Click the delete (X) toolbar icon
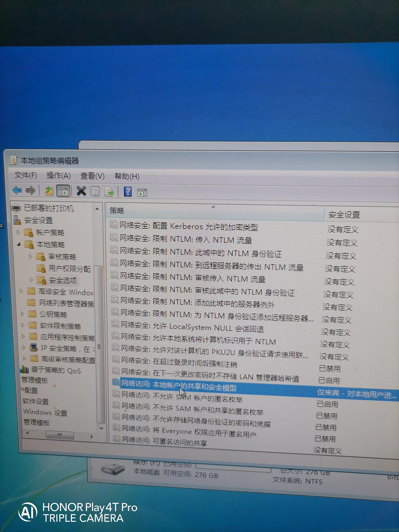 [x=81, y=191]
